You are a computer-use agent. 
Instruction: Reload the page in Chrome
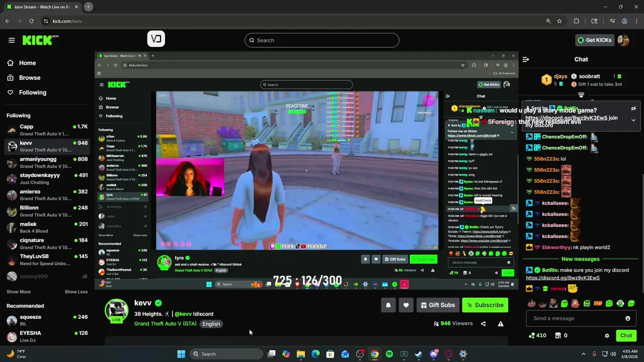31,21
